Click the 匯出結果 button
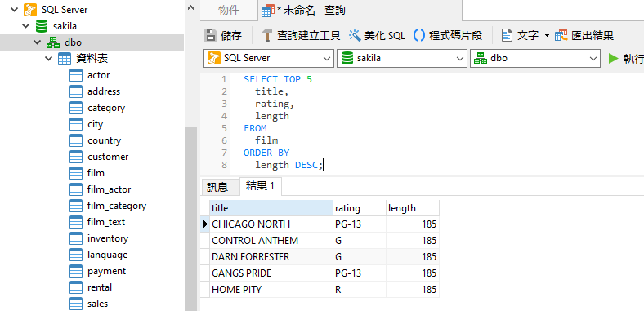Viewport: 644px width, 311px height. pyautogui.click(x=584, y=35)
